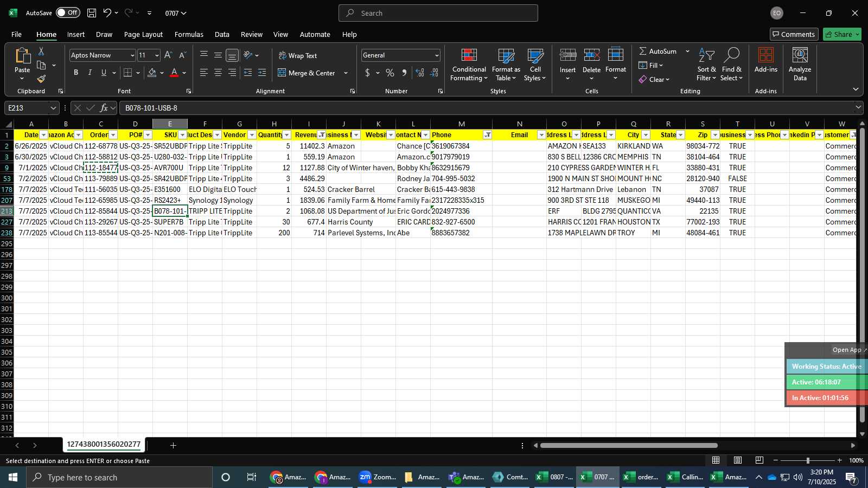This screenshot has width=868, height=488.
Task: Open Analyze Data pane
Action: (x=800, y=65)
